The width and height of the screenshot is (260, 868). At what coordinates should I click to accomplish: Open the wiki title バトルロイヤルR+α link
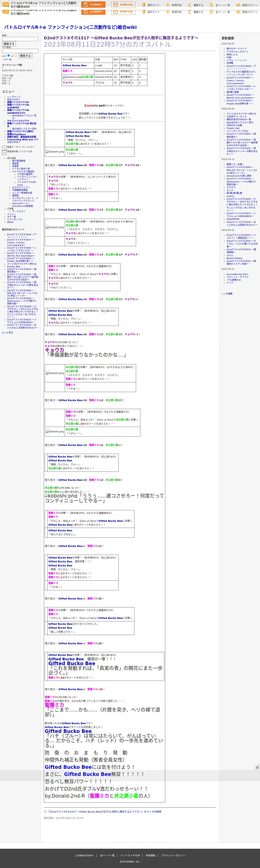pyautogui.click(x=70, y=27)
